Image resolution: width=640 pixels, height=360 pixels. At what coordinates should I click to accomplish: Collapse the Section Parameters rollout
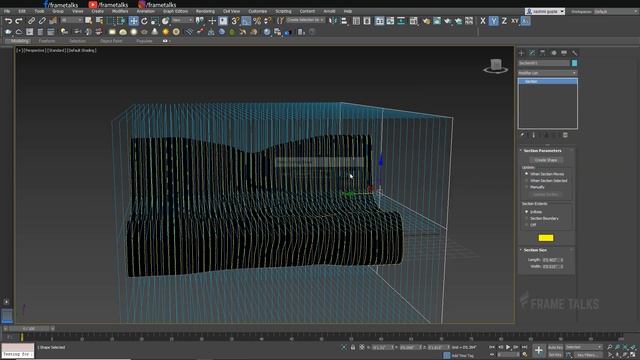(x=542, y=151)
